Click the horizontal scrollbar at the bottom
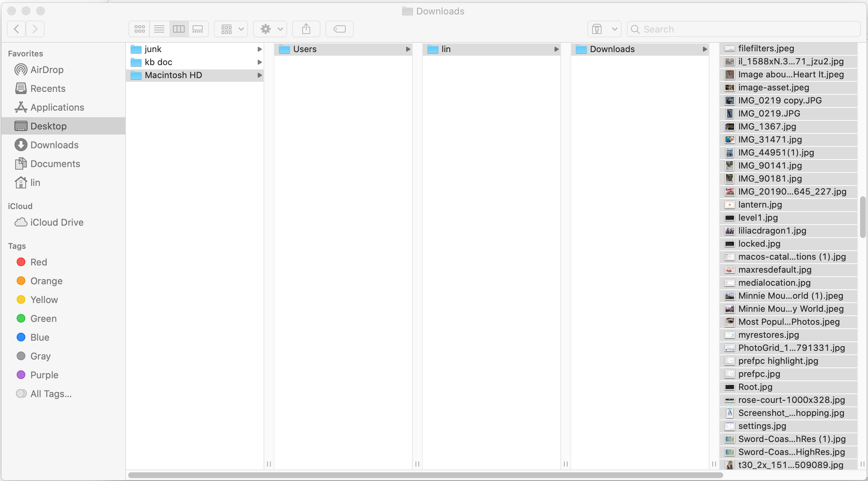The height and width of the screenshot is (481, 868). point(426,475)
